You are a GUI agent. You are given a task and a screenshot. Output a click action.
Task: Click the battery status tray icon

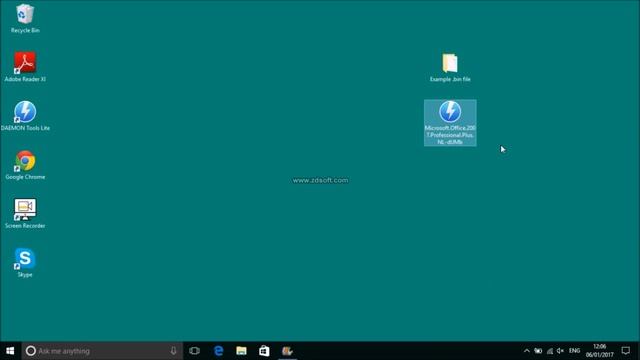click(538, 351)
